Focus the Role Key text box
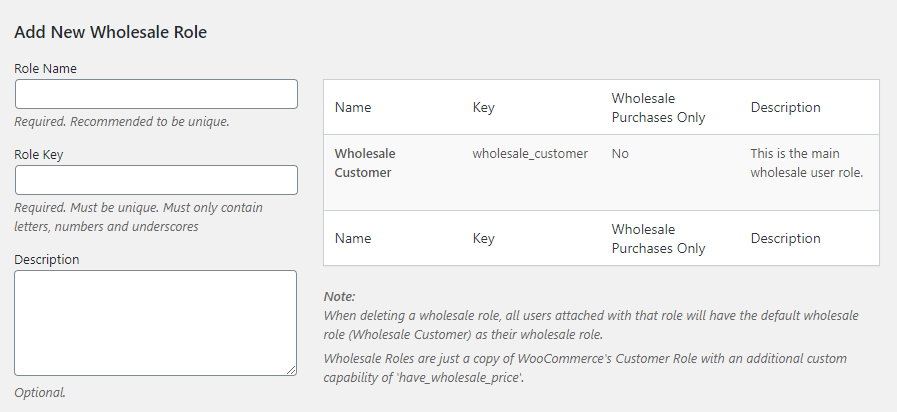 (x=156, y=180)
